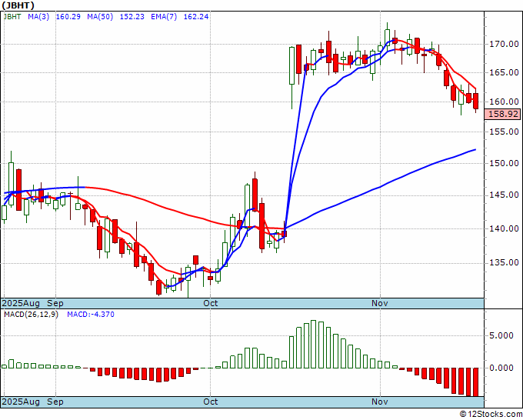Click the final red candlestick near 160
Screen dimensions: 523x420
475,101
